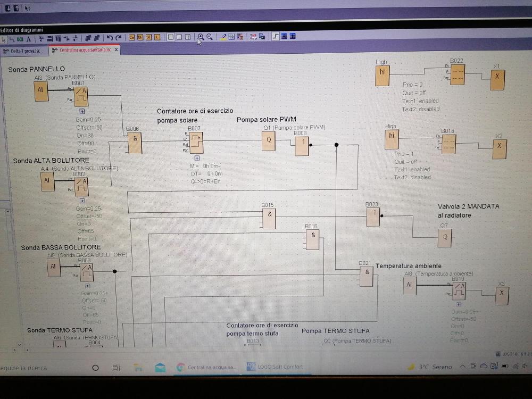The height and width of the screenshot is (399, 532).
Task: Click the Zoom in magnifier icon
Action: (x=201, y=37)
